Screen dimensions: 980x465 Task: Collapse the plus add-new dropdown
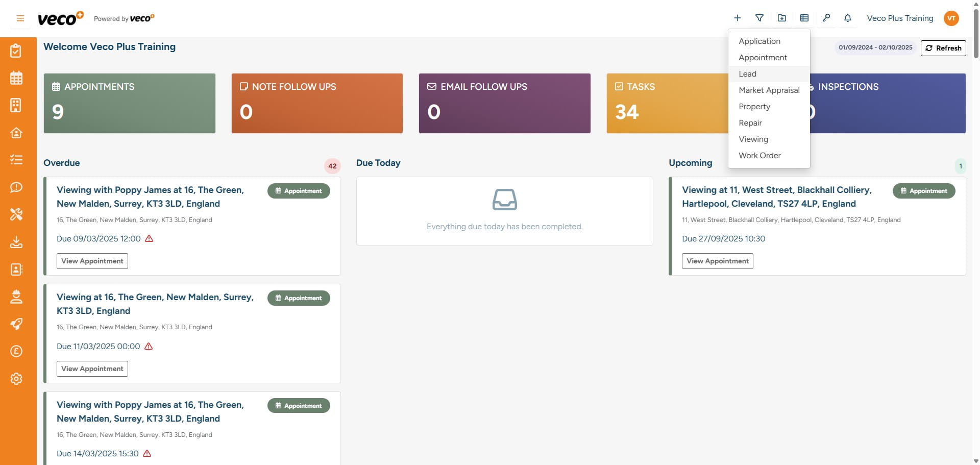737,18
